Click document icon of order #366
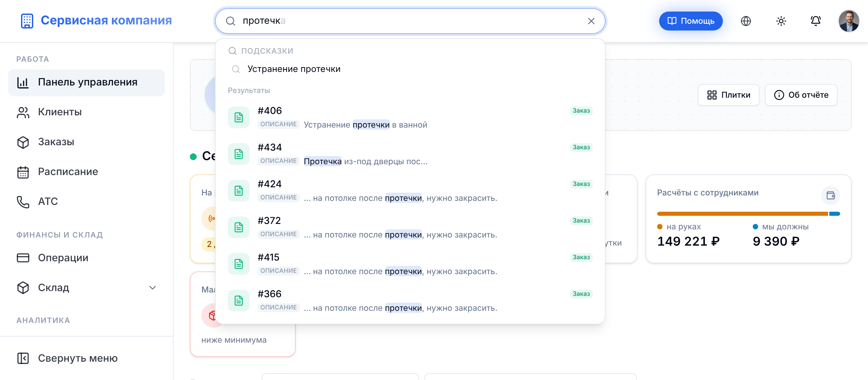The image size is (868, 380). tap(239, 301)
